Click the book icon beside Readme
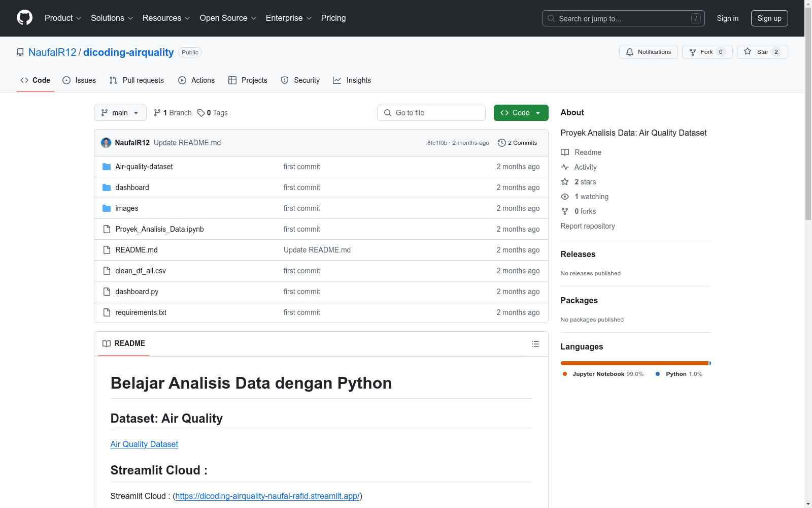Viewport: 812px width, 508px height. [x=565, y=152]
